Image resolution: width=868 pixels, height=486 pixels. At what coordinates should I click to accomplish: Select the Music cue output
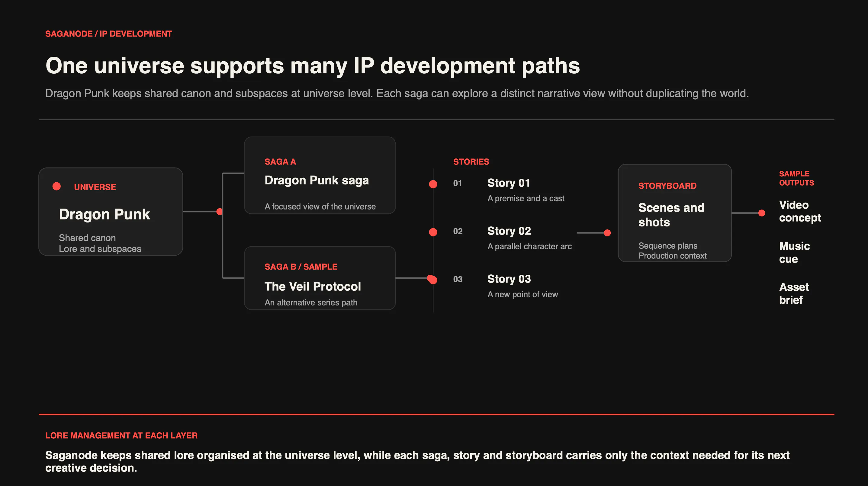794,252
